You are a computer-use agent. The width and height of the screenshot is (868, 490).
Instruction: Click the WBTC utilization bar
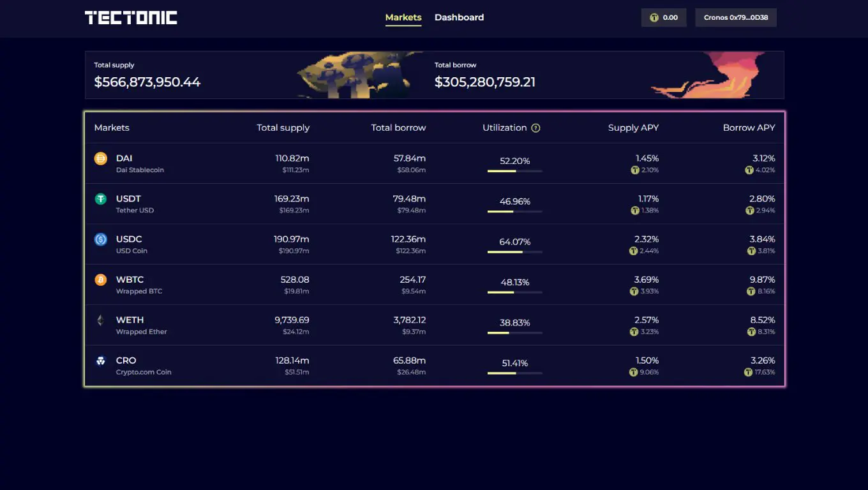coord(515,292)
